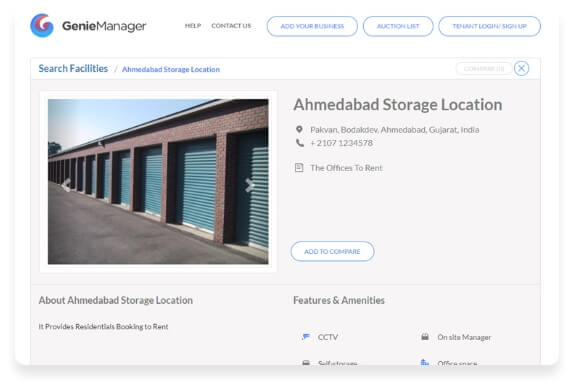Click the storage units photo
The width and height of the screenshot is (574, 390).
pyautogui.click(x=158, y=182)
